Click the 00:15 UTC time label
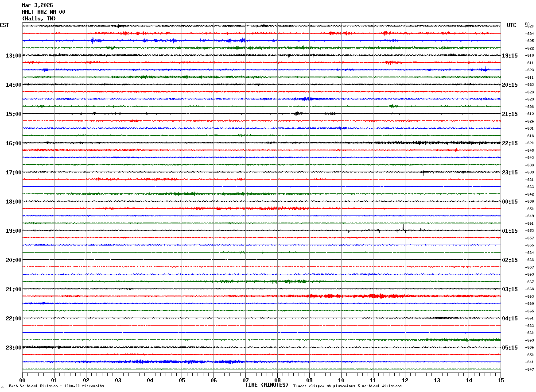Viewport: 536px width, 392px height. (x=510, y=202)
